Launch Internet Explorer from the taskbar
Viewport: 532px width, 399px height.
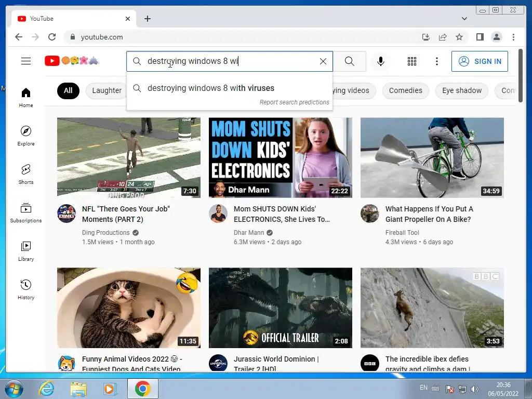(x=46, y=389)
